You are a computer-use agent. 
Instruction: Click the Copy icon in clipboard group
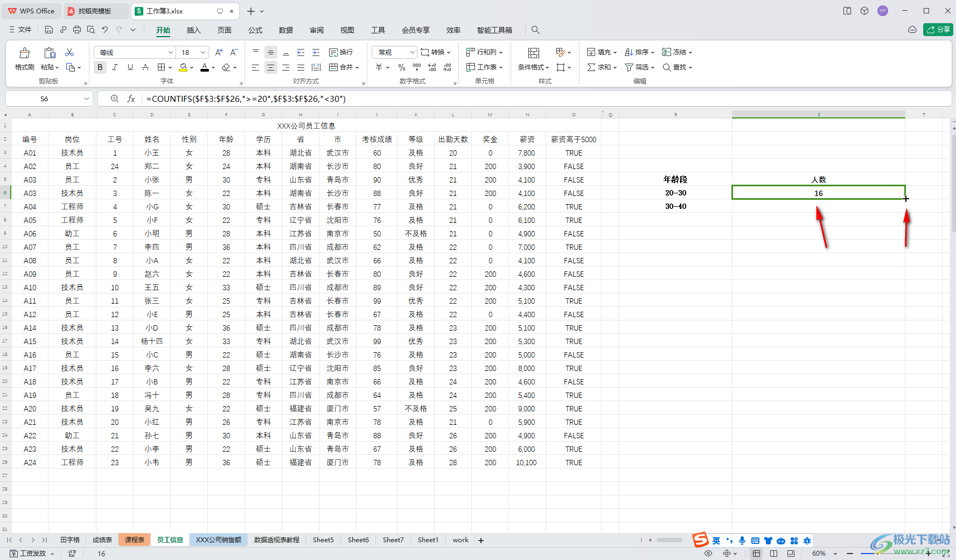tap(71, 67)
